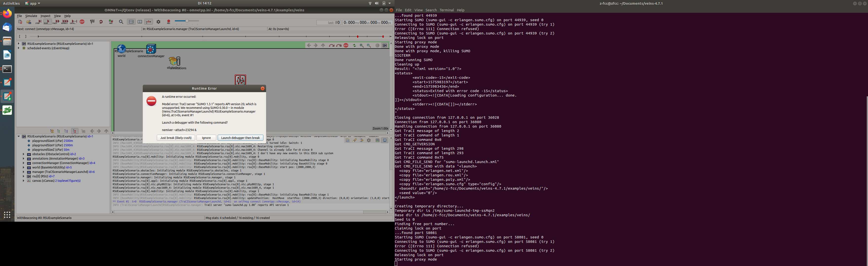
Task: Click the magnifier find objects icon
Action: (121, 22)
